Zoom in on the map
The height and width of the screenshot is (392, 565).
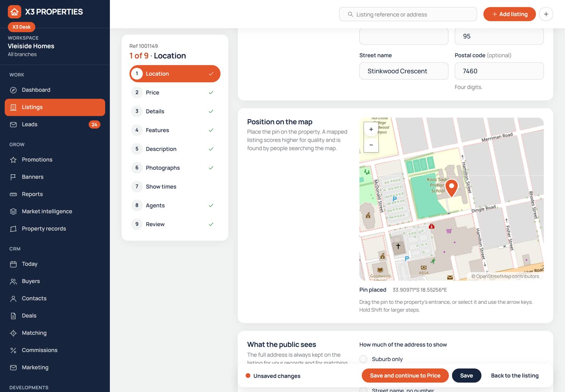tap(371, 129)
